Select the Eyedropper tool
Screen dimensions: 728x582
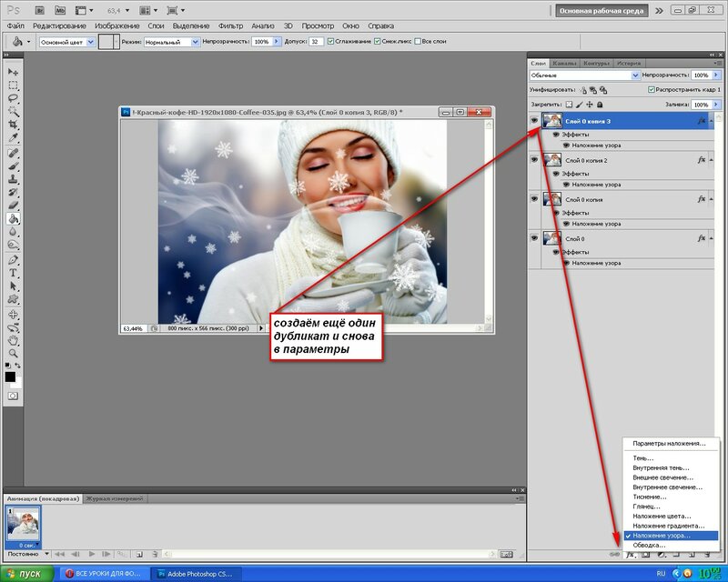(x=13, y=137)
